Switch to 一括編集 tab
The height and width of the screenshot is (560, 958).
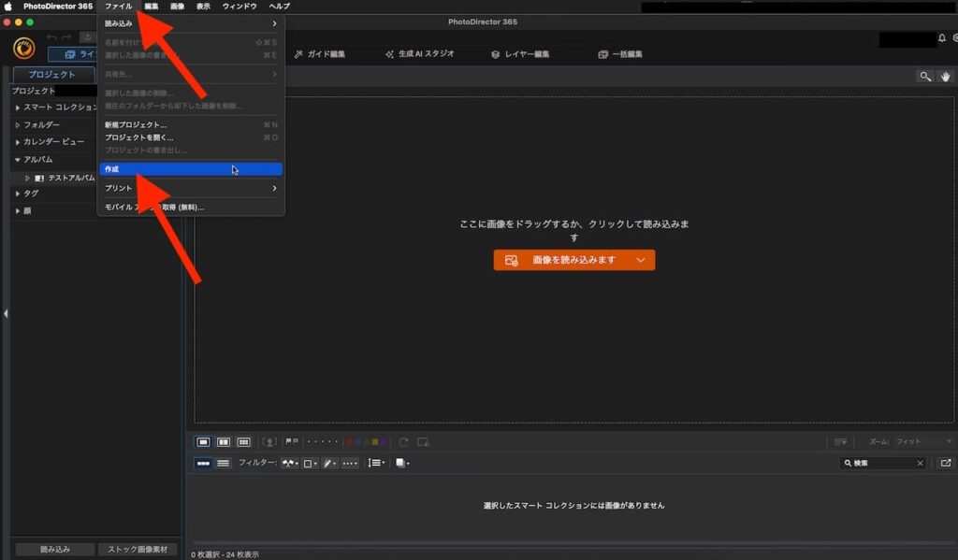(620, 54)
